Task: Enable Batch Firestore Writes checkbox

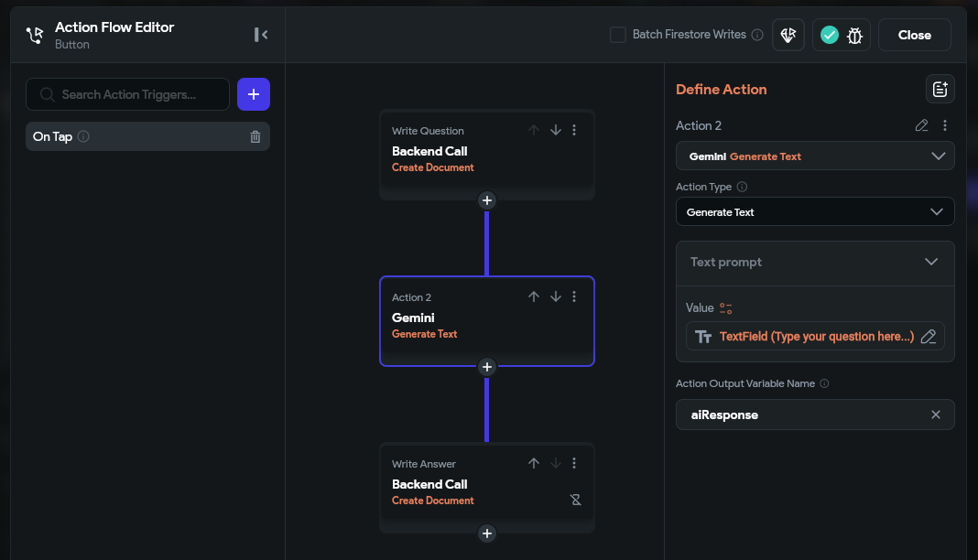Action: (x=618, y=35)
